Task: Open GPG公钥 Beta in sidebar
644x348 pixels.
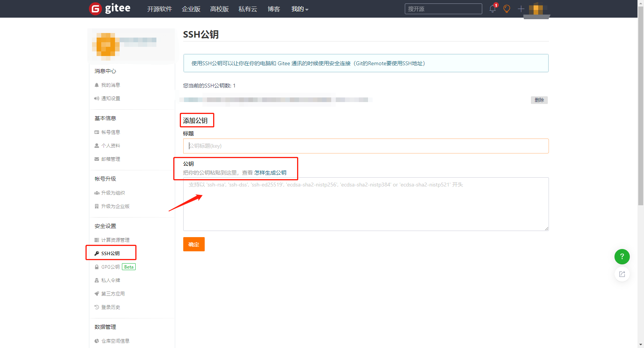Action: pyautogui.click(x=115, y=267)
